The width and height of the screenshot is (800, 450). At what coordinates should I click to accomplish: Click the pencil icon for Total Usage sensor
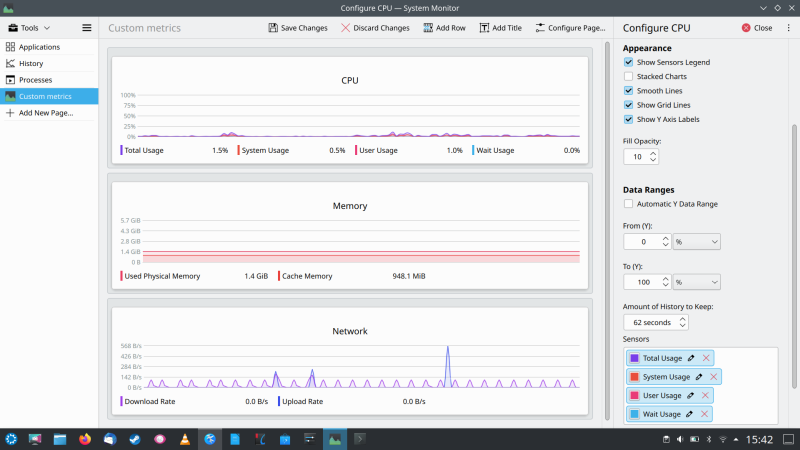[691, 358]
